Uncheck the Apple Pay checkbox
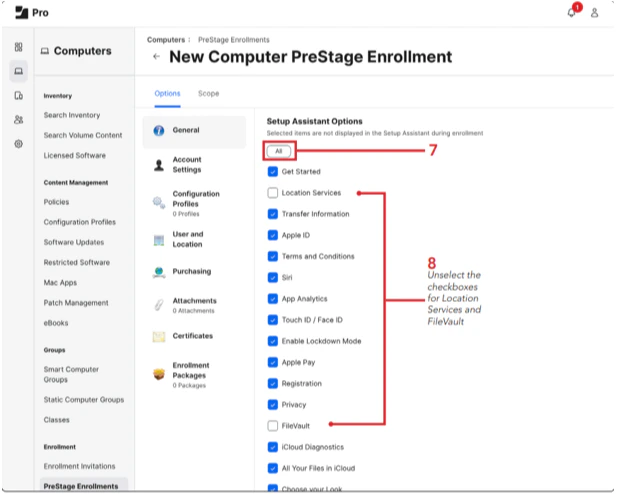Viewport: 622px width, 494px height. point(273,362)
